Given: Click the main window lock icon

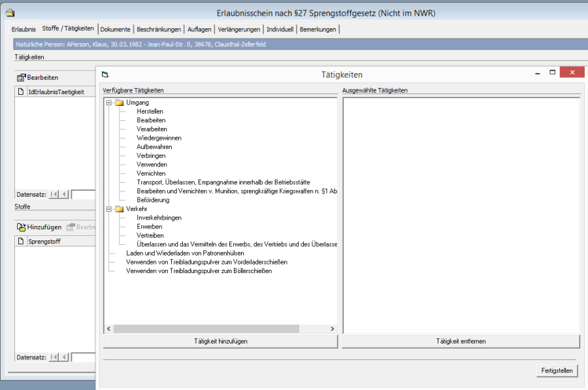Looking at the screenshot, I should [9, 12].
